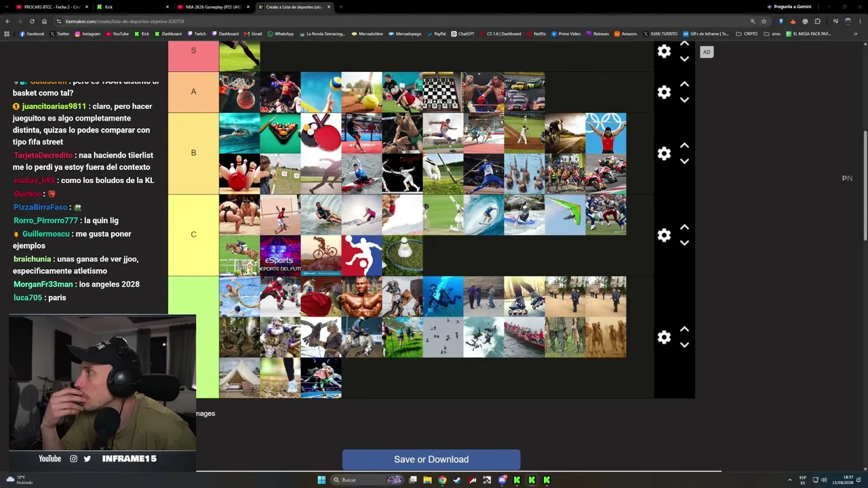868x488 pixels.
Task: Select the chess board image in tier A
Action: coord(443,92)
